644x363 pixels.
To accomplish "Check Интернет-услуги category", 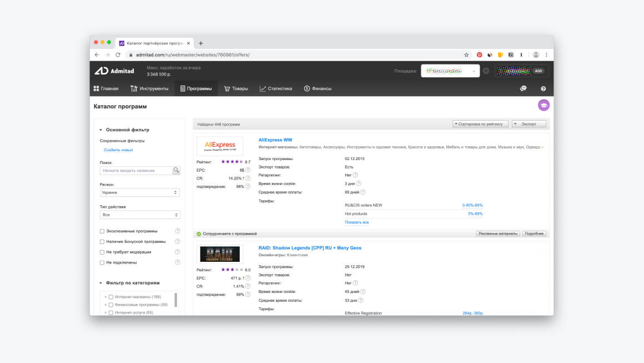I will [111, 313].
